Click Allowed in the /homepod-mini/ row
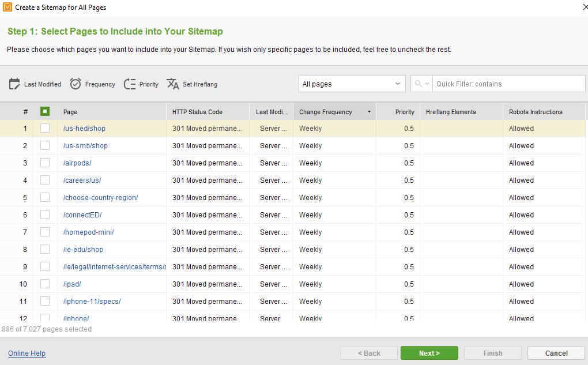This screenshot has height=365, width=588. 521,232
